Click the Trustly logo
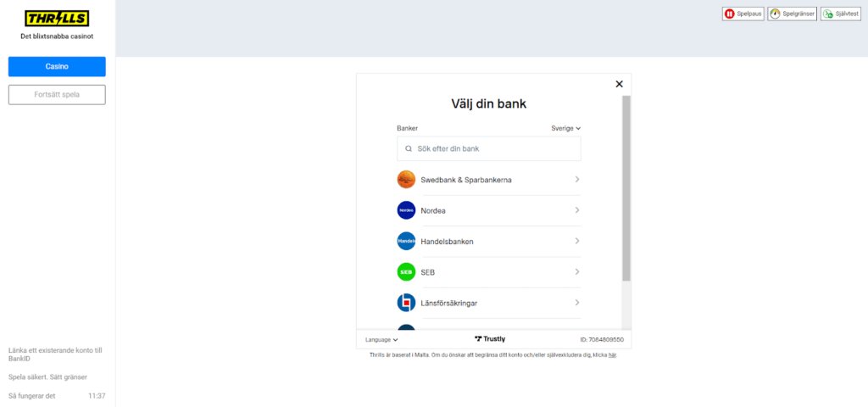868x407 pixels. (x=490, y=339)
